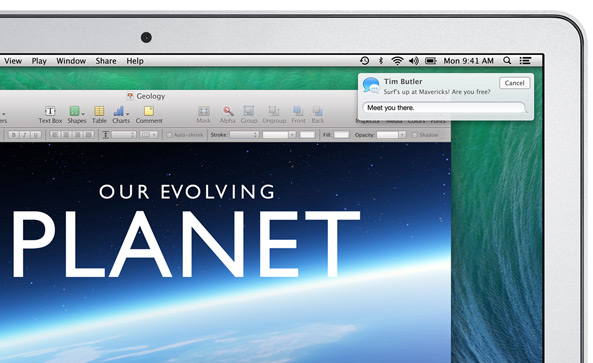Select the Alpha tool
Screen dimensions: 593x363
click(x=227, y=115)
